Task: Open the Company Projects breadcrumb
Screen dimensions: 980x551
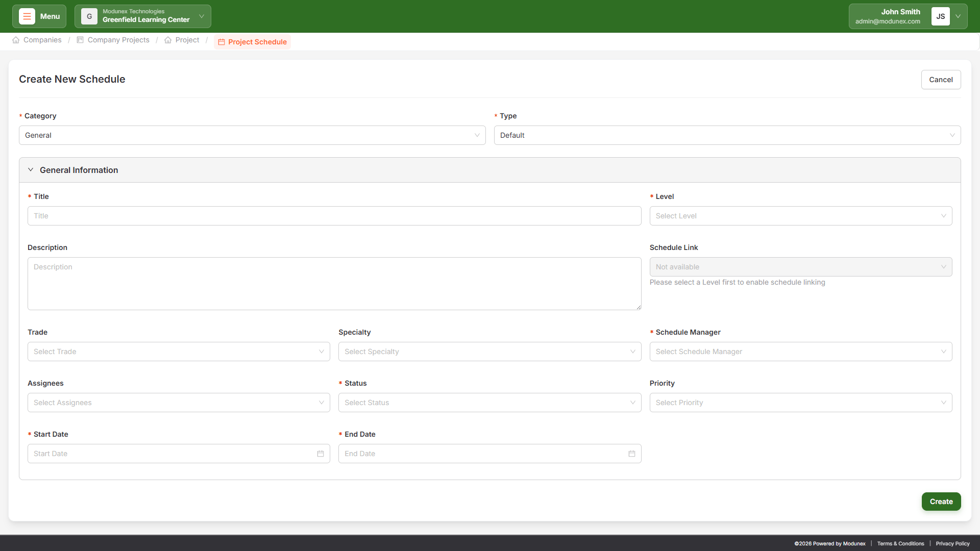Action: [x=118, y=40]
